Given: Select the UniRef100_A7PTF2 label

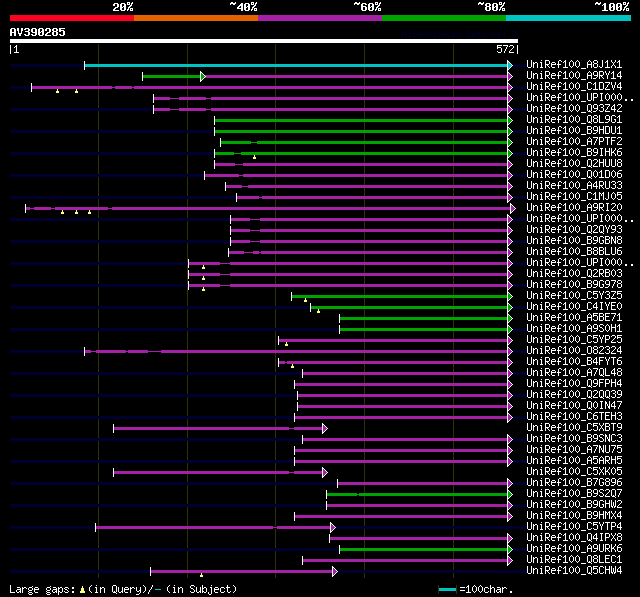Looking at the screenshot, I should 574,142.
